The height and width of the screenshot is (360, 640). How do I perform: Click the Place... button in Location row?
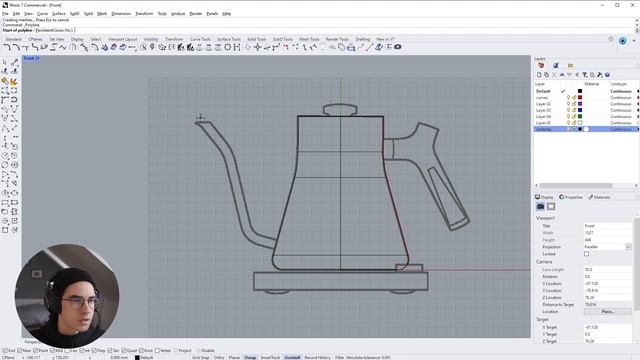607,312
